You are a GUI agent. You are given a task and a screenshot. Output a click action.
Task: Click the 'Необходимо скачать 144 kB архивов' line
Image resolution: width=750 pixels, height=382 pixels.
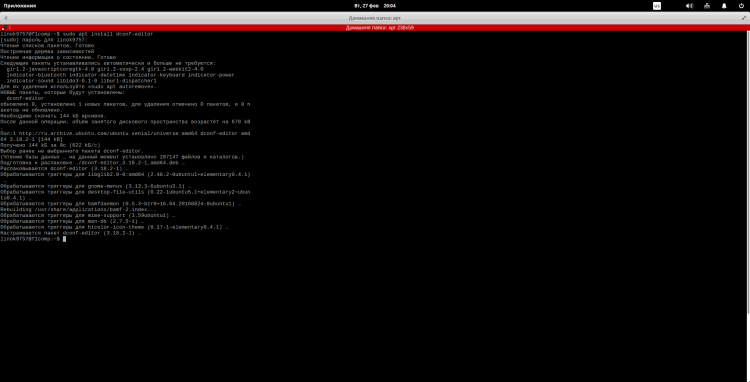[x=53, y=116]
